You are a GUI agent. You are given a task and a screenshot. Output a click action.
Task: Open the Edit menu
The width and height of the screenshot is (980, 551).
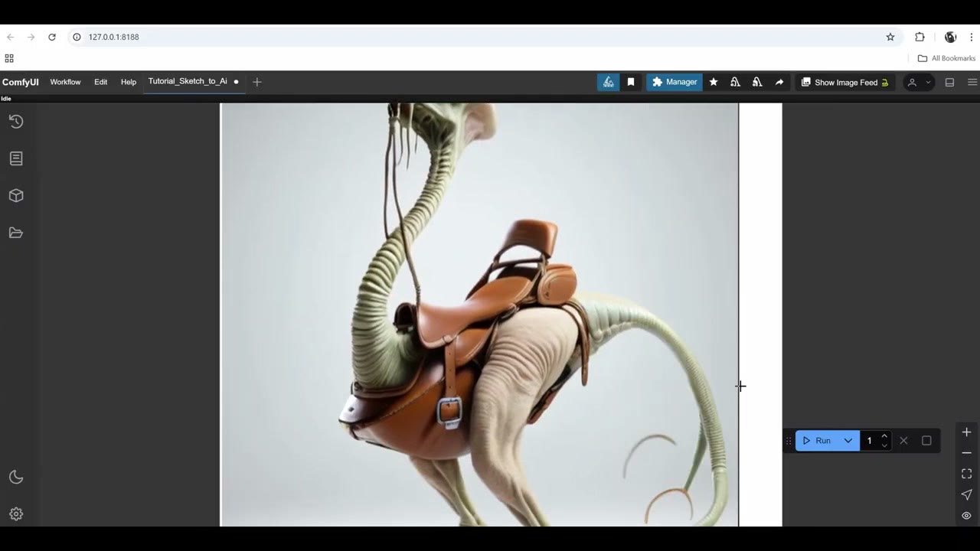100,82
